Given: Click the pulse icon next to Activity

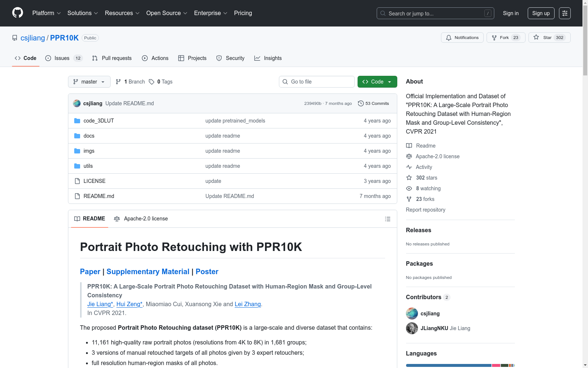Looking at the screenshot, I should (409, 167).
